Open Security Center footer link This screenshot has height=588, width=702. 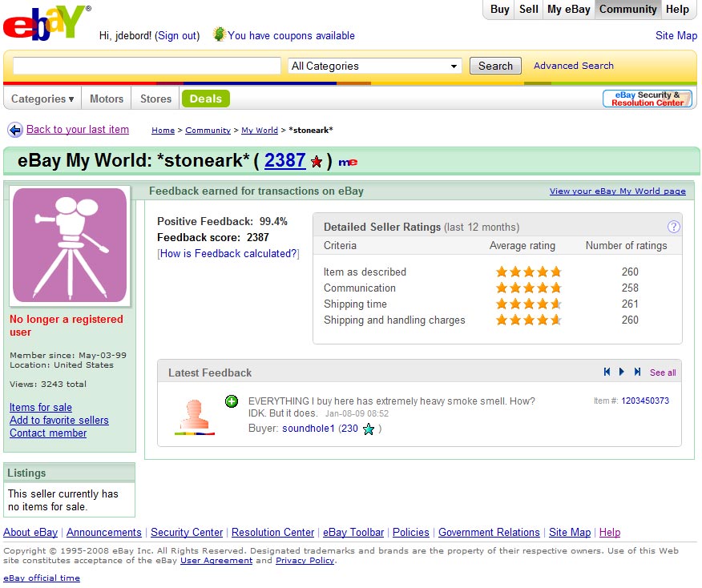[x=187, y=532]
